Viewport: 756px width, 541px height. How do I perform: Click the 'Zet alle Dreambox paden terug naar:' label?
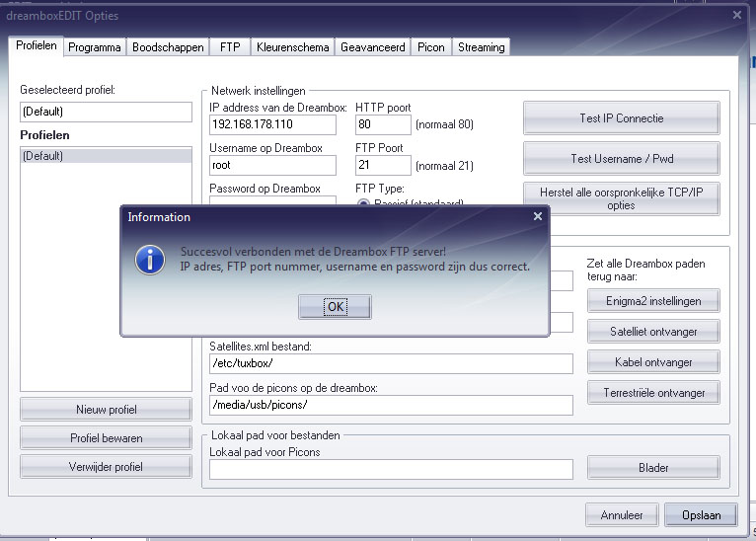click(646, 270)
